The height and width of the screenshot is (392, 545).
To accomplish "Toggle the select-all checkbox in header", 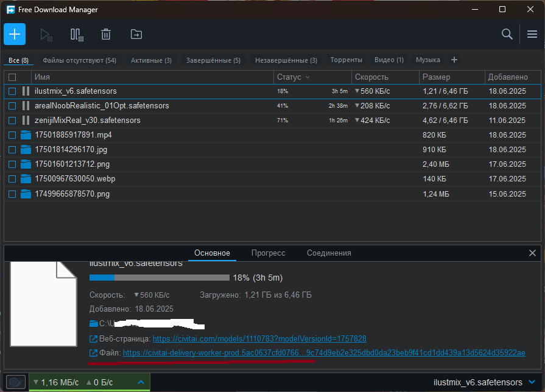I will tap(12, 77).
